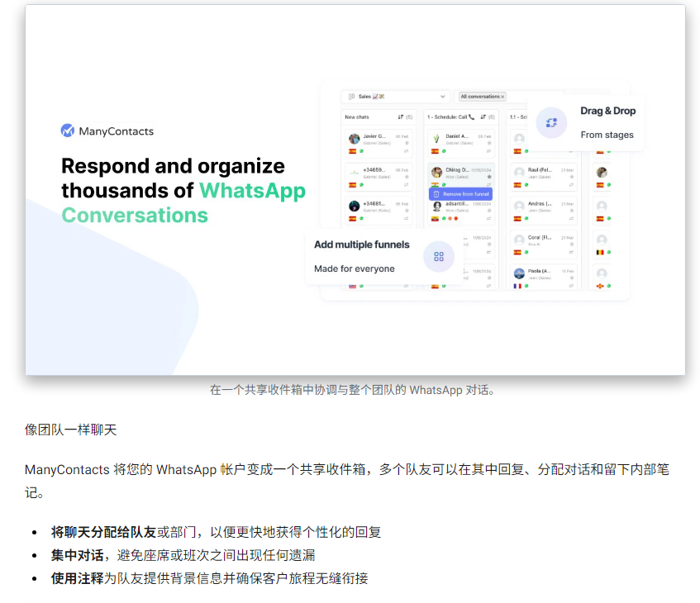The width and height of the screenshot is (700, 603).
Task: Click Javier G. contact avatar
Action: point(355,139)
